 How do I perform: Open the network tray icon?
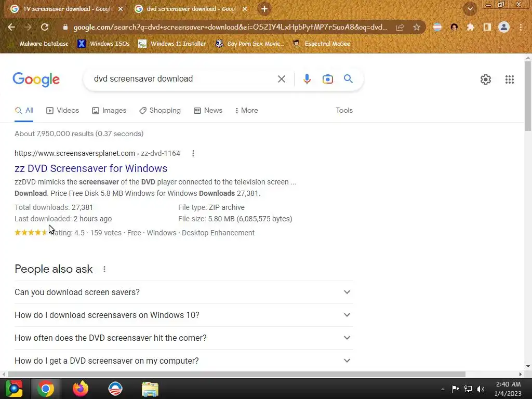[468, 389]
